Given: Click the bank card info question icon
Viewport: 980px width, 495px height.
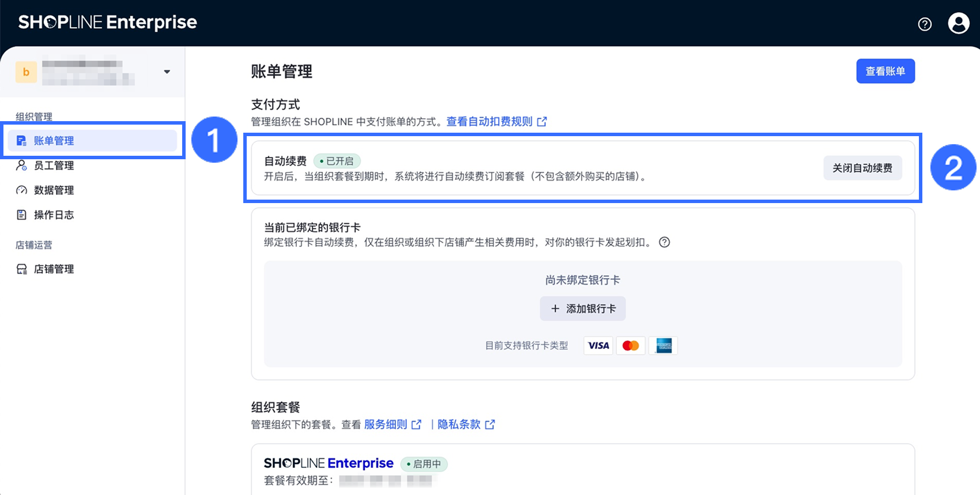Looking at the screenshot, I should 665,242.
